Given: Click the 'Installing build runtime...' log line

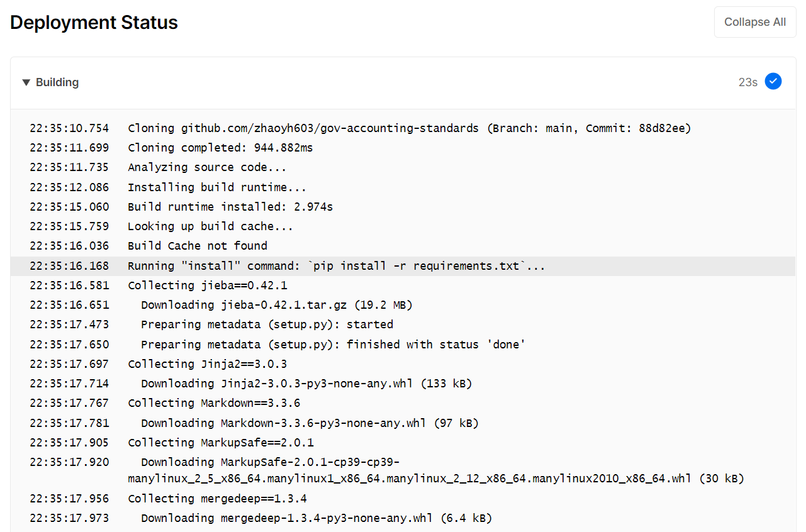Looking at the screenshot, I should (x=217, y=187).
